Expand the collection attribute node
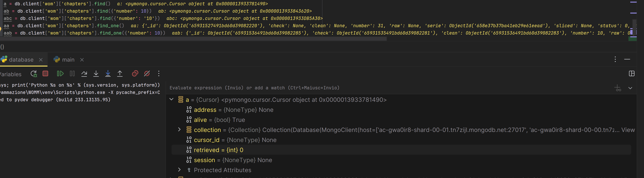This screenshot has width=644, height=178. pyautogui.click(x=179, y=130)
